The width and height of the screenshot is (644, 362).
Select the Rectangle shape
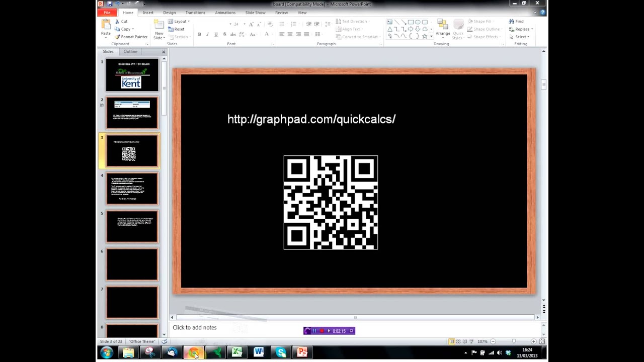tap(411, 22)
